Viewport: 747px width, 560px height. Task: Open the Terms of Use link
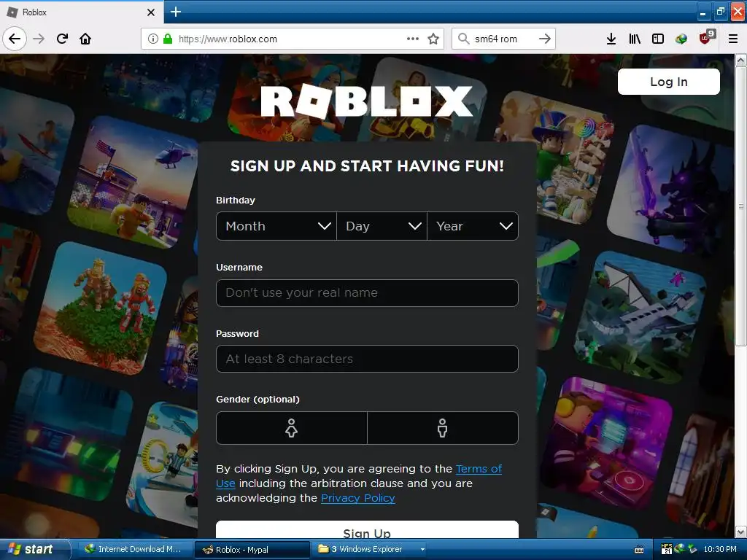[479, 469]
